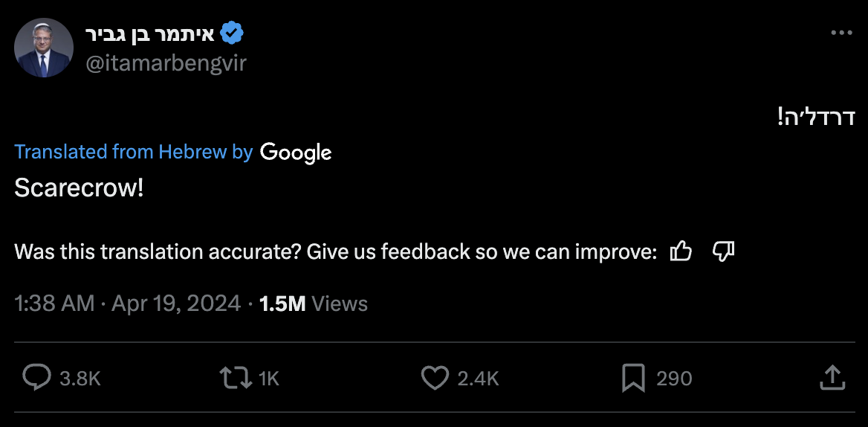Click the @itamarbengvir handle
Image resolution: width=868 pixels, height=427 pixels.
coord(166,64)
